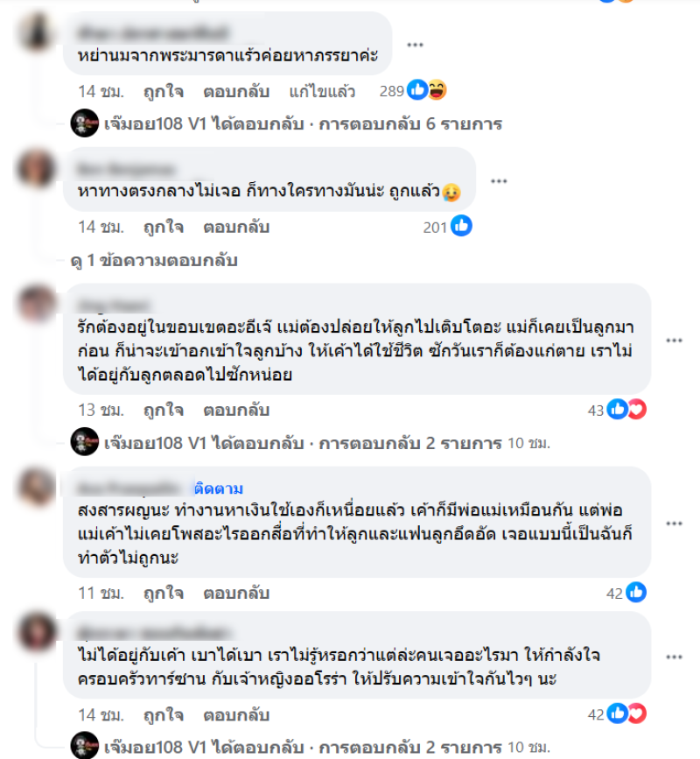
Task: Open three-dot menu on the 43-reaction comment
Action: (x=674, y=341)
